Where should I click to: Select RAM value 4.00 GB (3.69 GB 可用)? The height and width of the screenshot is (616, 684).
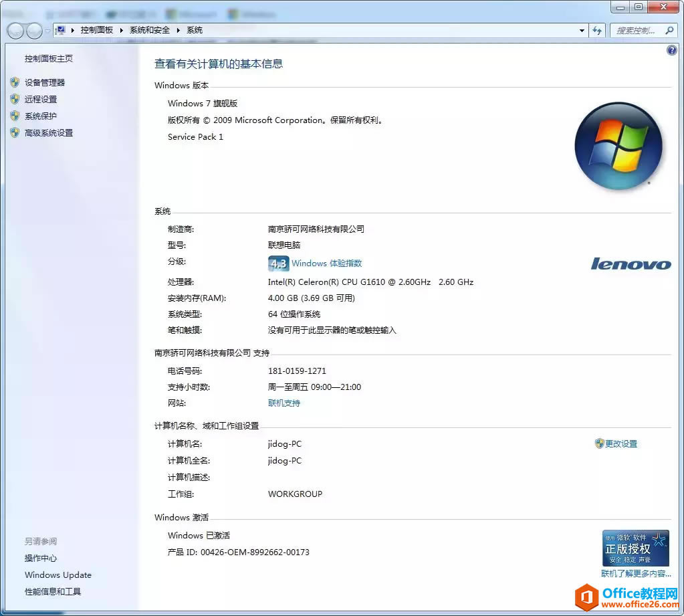[312, 298]
